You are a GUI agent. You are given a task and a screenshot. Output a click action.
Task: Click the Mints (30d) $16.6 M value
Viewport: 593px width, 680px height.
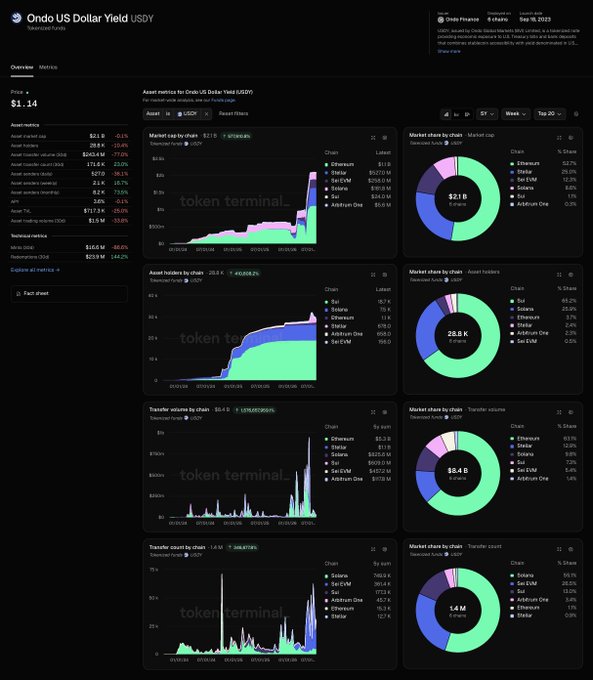pos(95,247)
